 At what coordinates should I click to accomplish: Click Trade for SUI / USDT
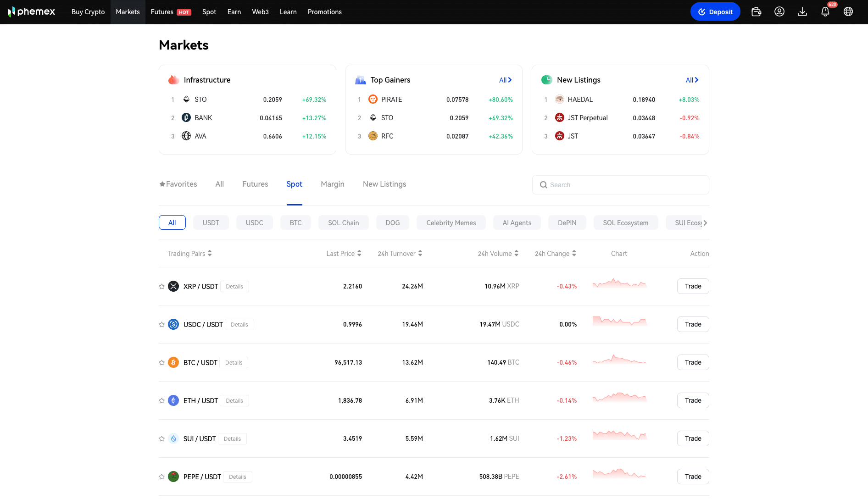pos(693,438)
